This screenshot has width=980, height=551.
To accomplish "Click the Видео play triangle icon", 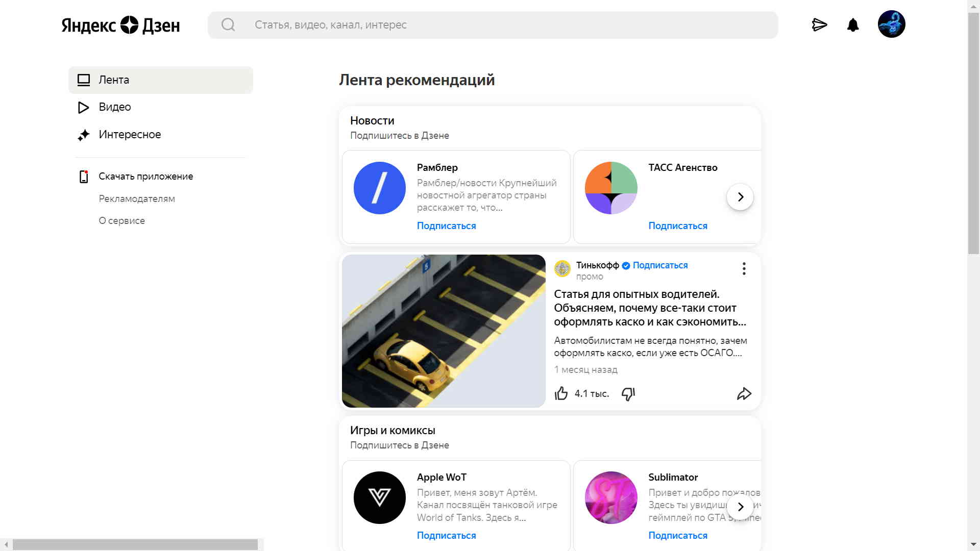I will tap(83, 108).
